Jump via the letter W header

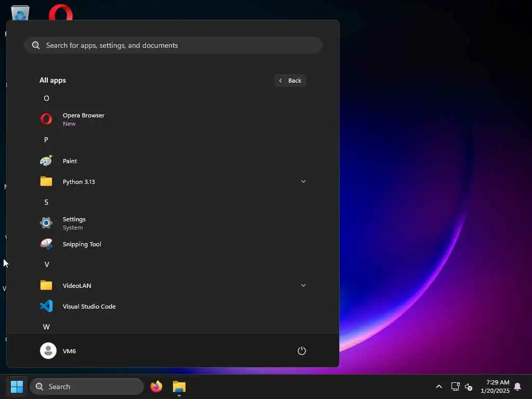click(46, 327)
